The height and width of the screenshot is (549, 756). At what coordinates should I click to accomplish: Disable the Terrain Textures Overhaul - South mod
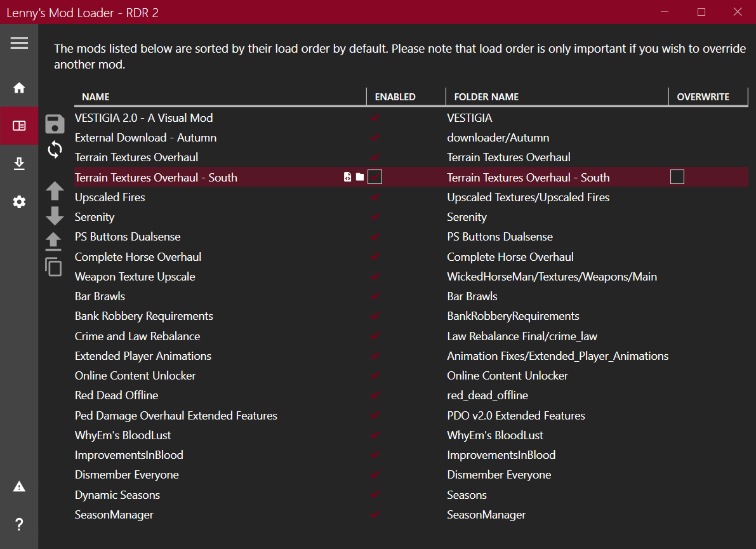click(375, 177)
